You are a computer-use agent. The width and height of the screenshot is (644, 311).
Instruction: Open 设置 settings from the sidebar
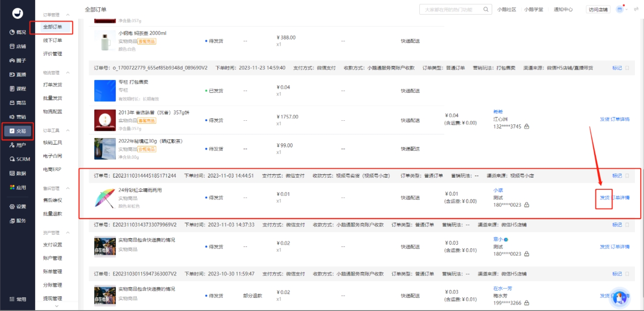click(x=17, y=207)
